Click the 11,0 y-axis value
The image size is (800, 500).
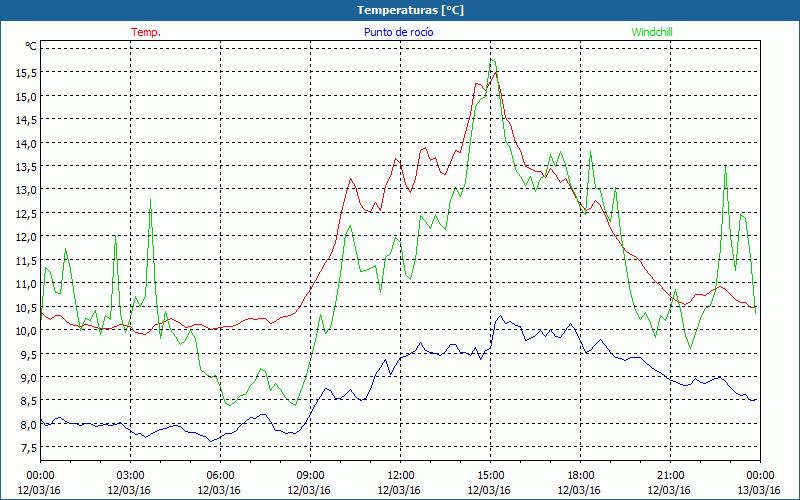26,284
